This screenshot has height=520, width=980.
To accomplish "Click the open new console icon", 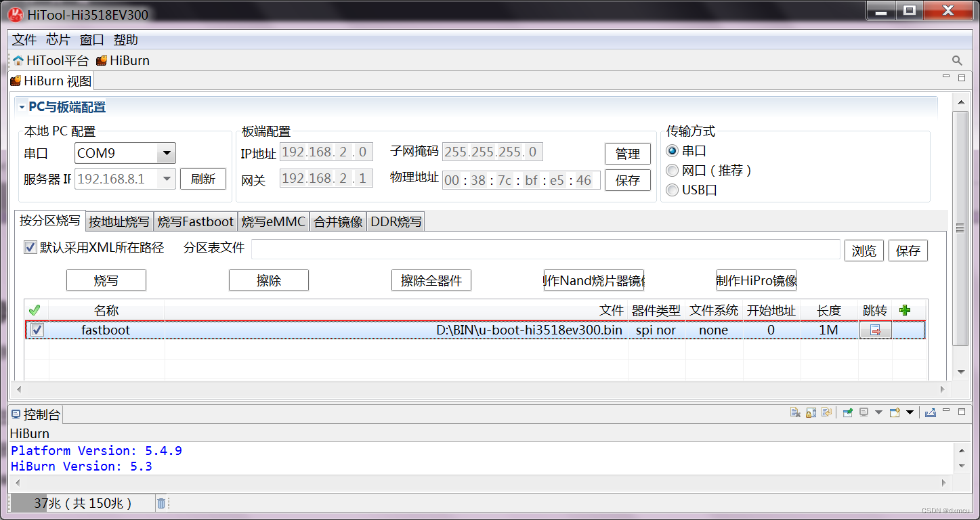I will click(x=895, y=412).
